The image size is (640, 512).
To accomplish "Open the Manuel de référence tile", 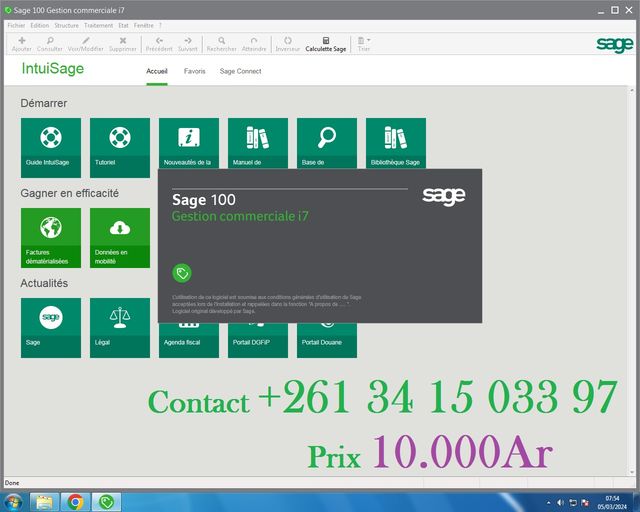I will click(x=258, y=143).
